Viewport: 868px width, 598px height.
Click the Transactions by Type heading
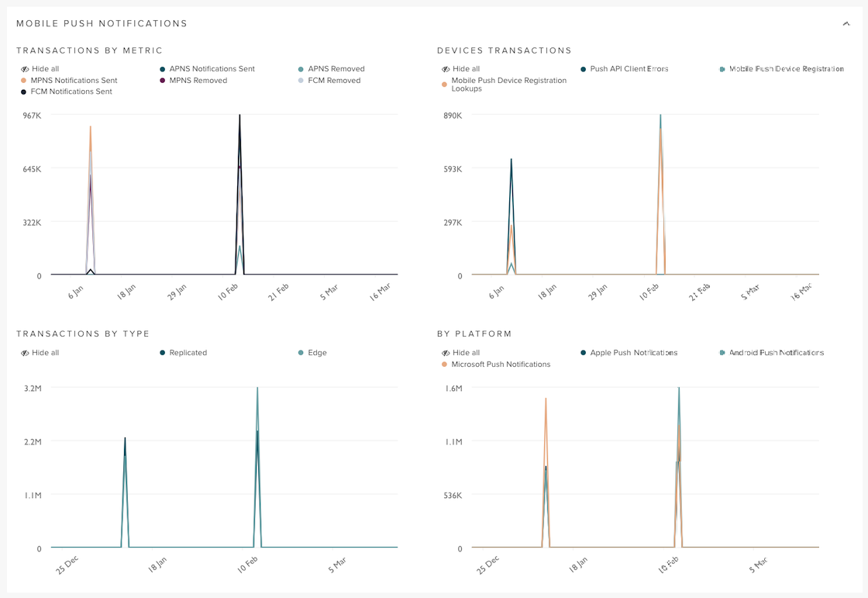(83, 334)
